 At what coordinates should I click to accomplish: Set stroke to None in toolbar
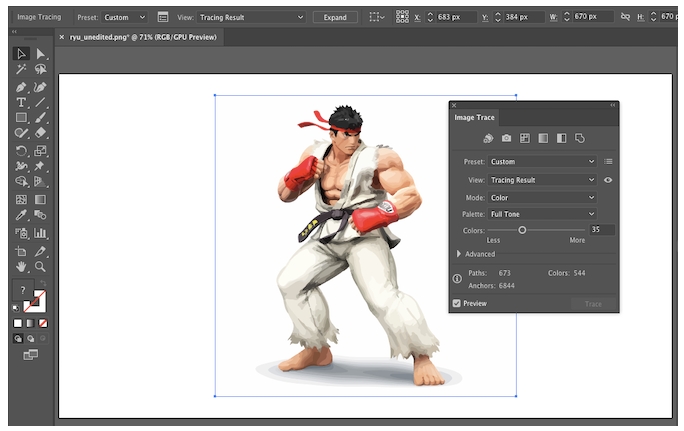click(42, 323)
